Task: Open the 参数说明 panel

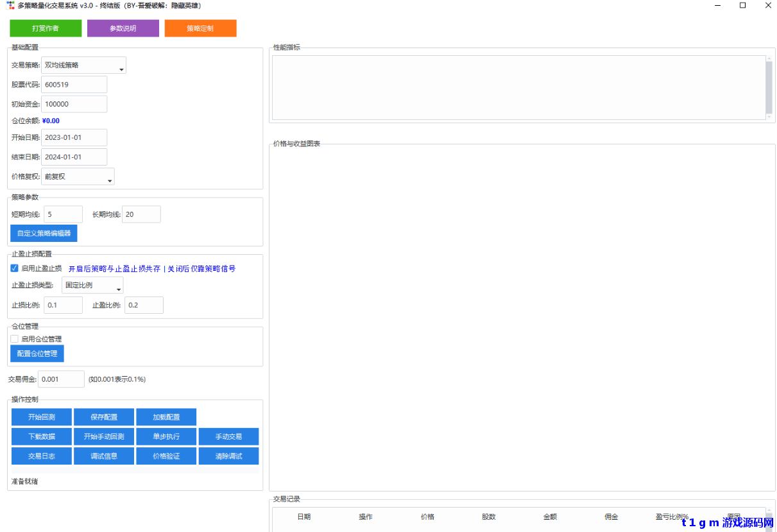Action: tap(123, 28)
